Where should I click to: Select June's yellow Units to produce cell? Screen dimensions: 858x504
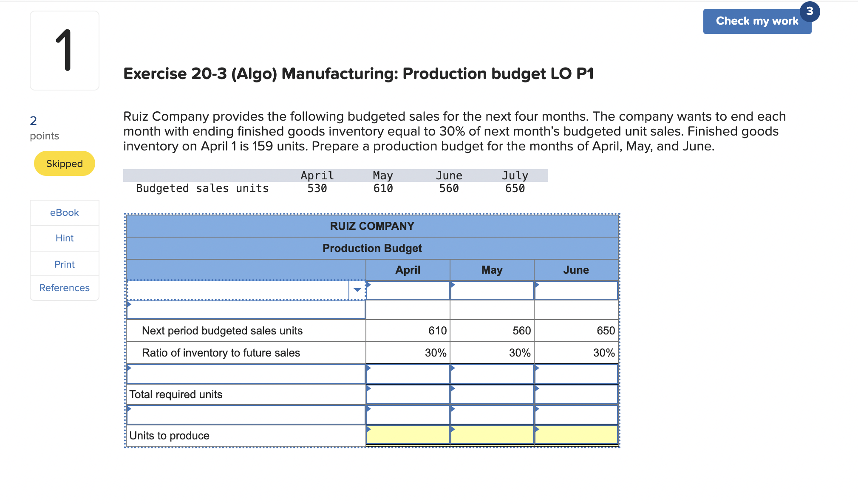pyautogui.click(x=576, y=435)
